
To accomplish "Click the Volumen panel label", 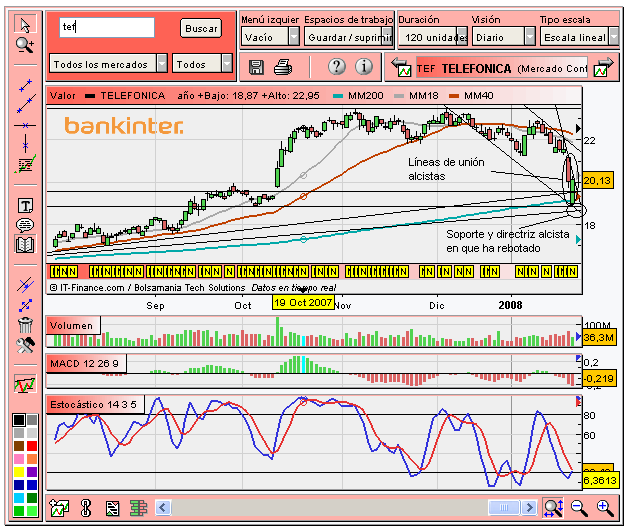I will tap(73, 325).
